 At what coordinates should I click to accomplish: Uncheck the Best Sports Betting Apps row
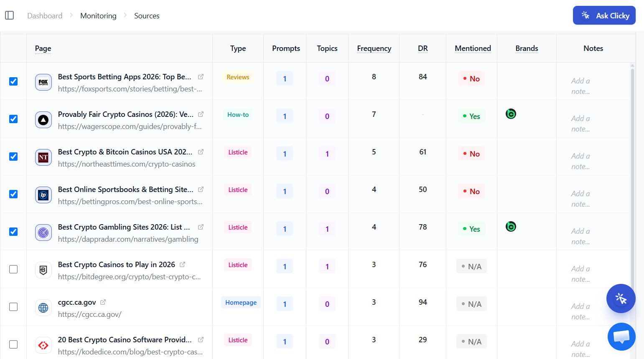13,81
